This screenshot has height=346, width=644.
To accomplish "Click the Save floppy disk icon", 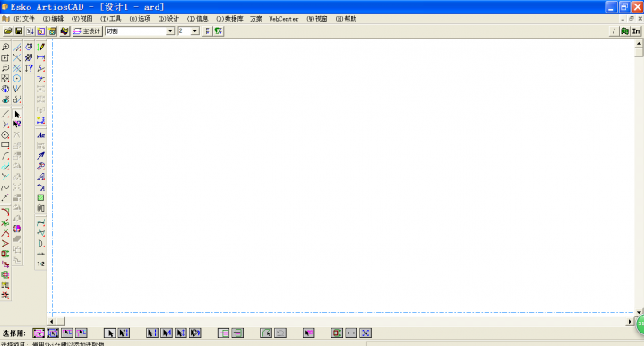I will point(19,31).
